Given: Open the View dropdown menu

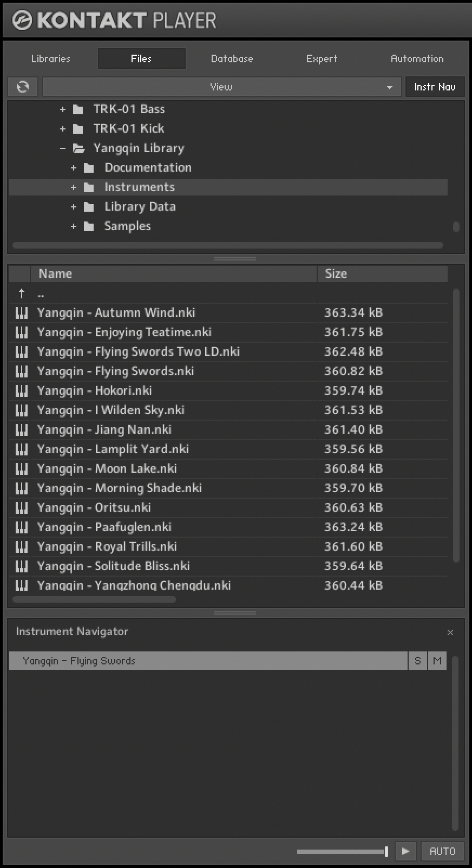Looking at the screenshot, I should 221,87.
